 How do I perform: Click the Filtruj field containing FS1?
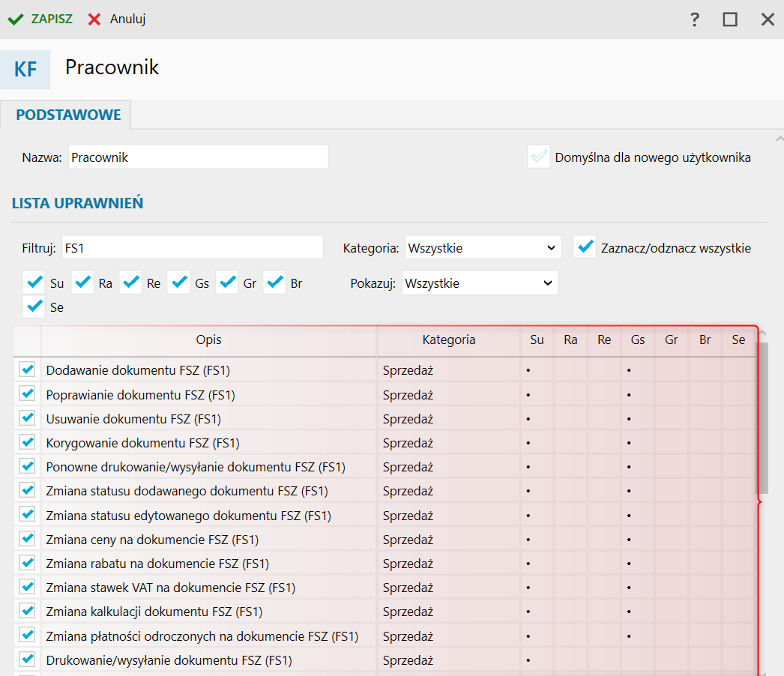[x=193, y=247]
